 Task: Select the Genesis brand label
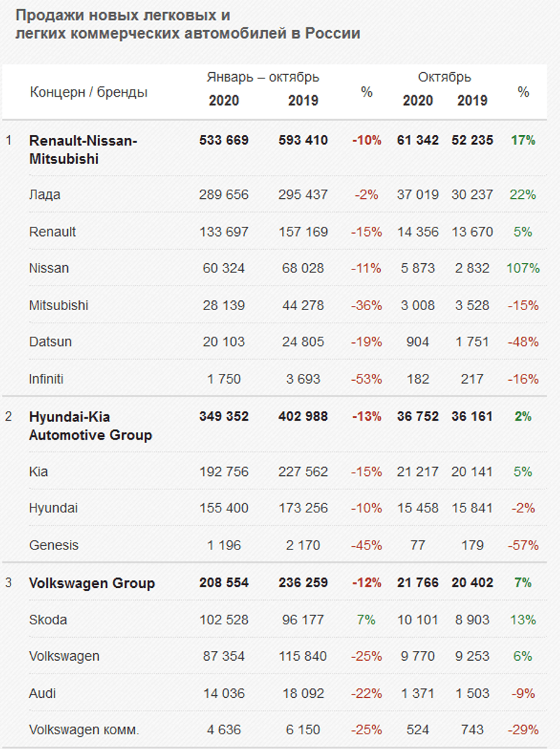pyautogui.click(x=54, y=545)
